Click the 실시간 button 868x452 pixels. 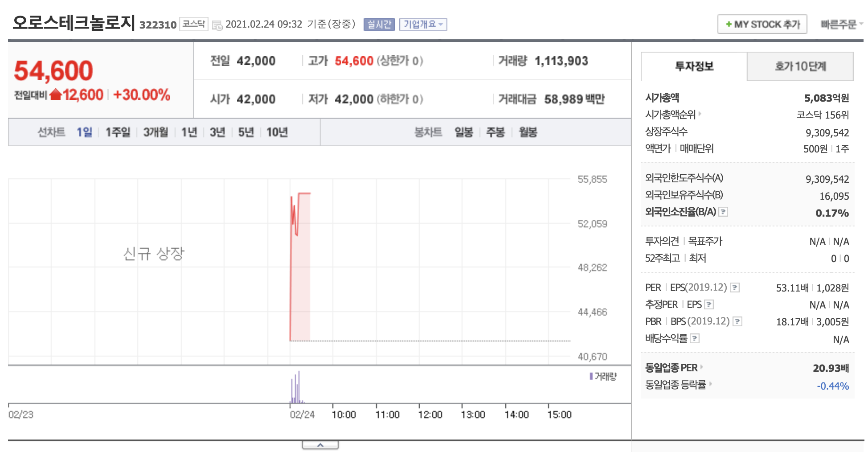[379, 25]
